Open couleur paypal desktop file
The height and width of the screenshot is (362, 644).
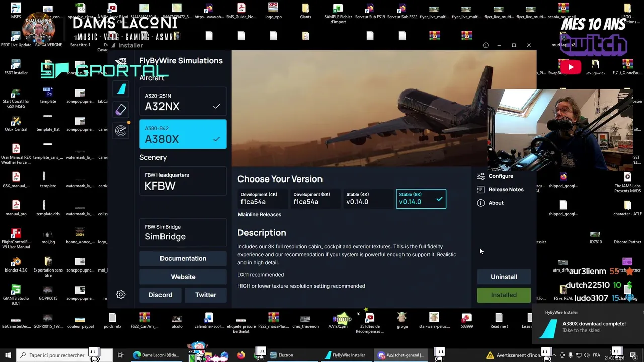point(80,321)
